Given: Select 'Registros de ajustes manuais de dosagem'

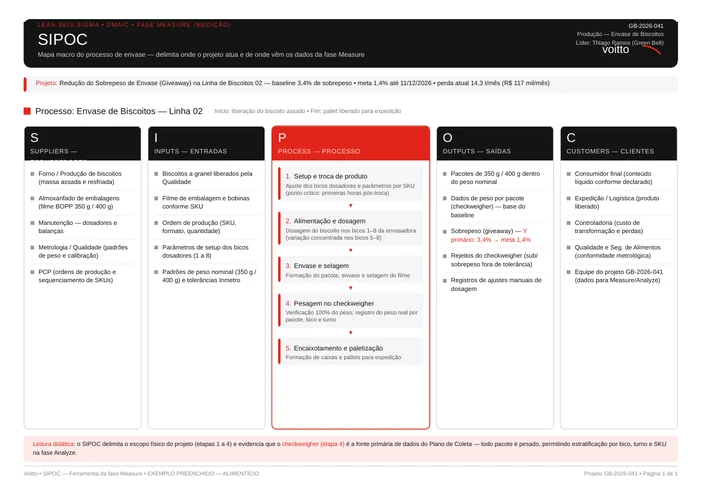Looking at the screenshot, I should (x=496, y=285).
